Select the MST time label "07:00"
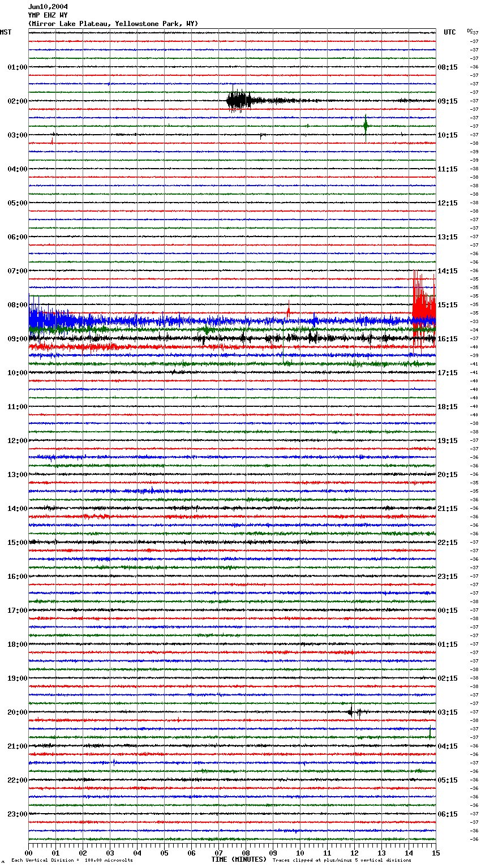This screenshot has width=481, height=868. pos(18,271)
